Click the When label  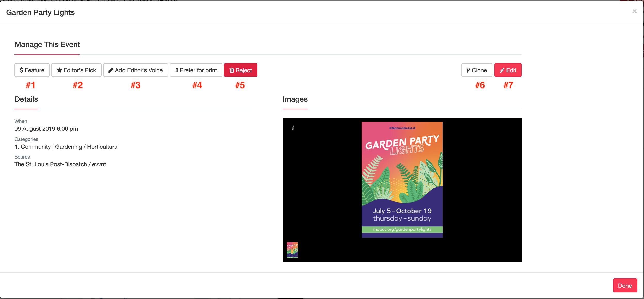point(21,121)
